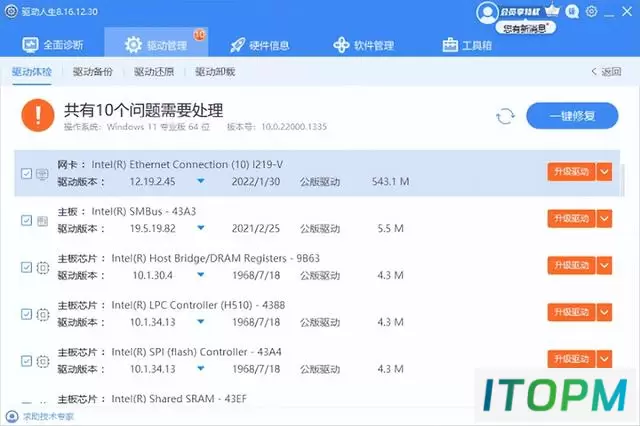640x426 pixels.
Task: Click the 求助技术专家 link
Action: click(x=48, y=417)
